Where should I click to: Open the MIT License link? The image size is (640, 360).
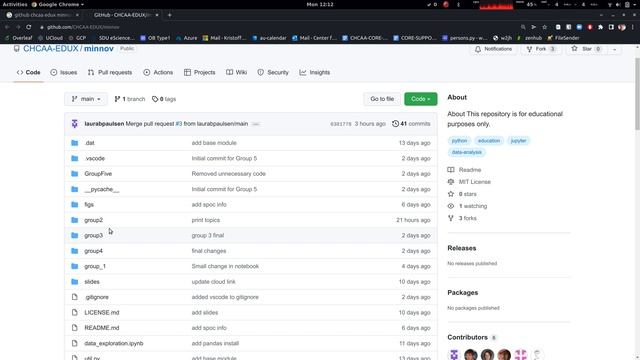tap(475, 182)
